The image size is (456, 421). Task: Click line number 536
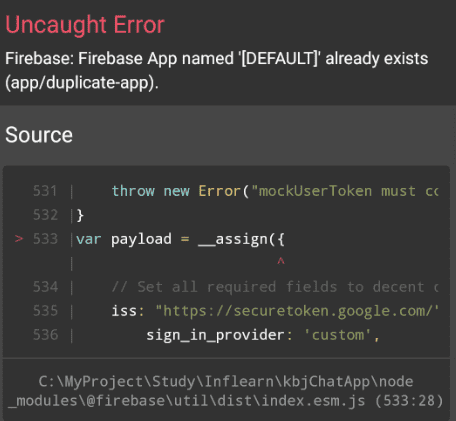pyautogui.click(x=45, y=335)
